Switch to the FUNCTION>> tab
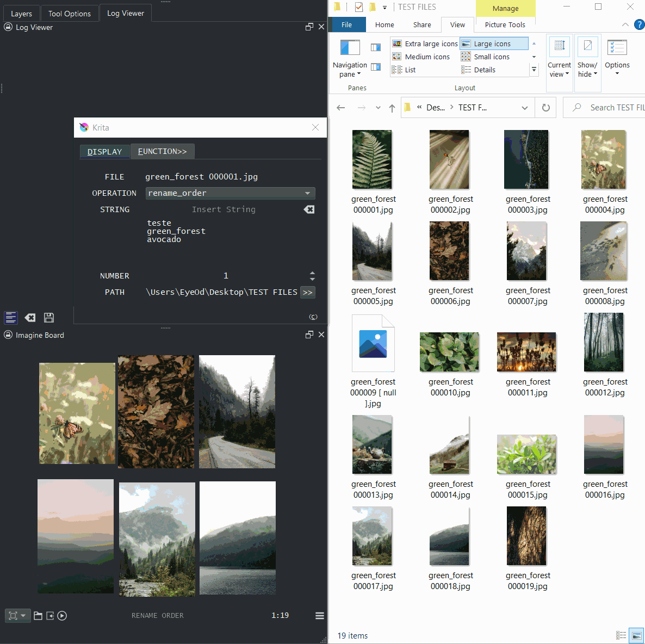Image resolution: width=645 pixels, height=644 pixels. [162, 151]
